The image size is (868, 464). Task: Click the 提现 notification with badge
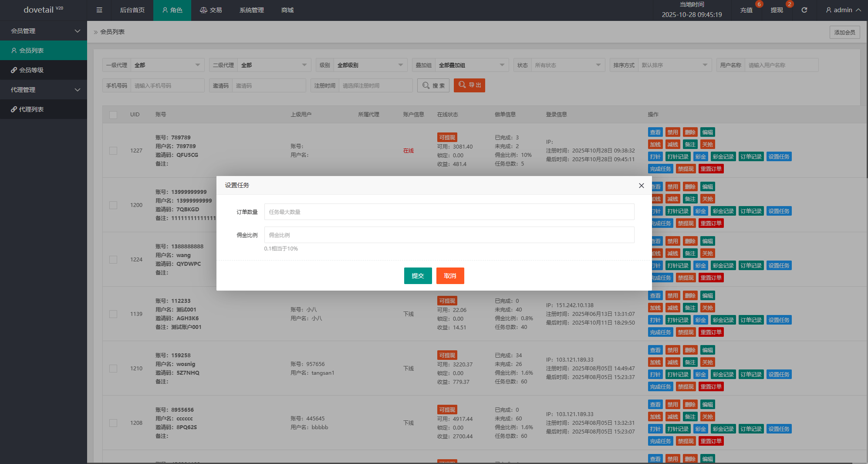[777, 10]
